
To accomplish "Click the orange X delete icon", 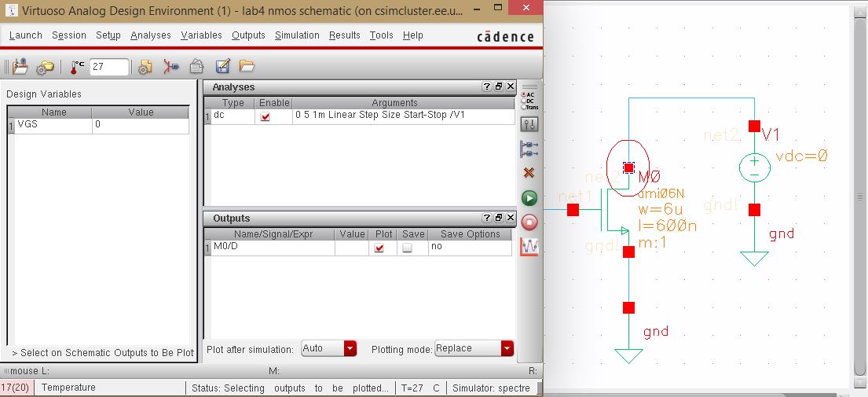I will pos(529,173).
